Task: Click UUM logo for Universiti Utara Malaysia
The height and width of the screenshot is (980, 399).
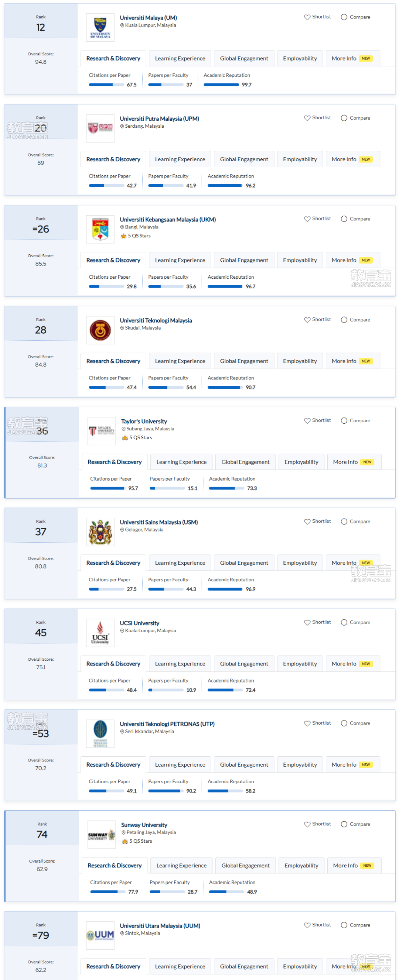Action: (x=100, y=935)
